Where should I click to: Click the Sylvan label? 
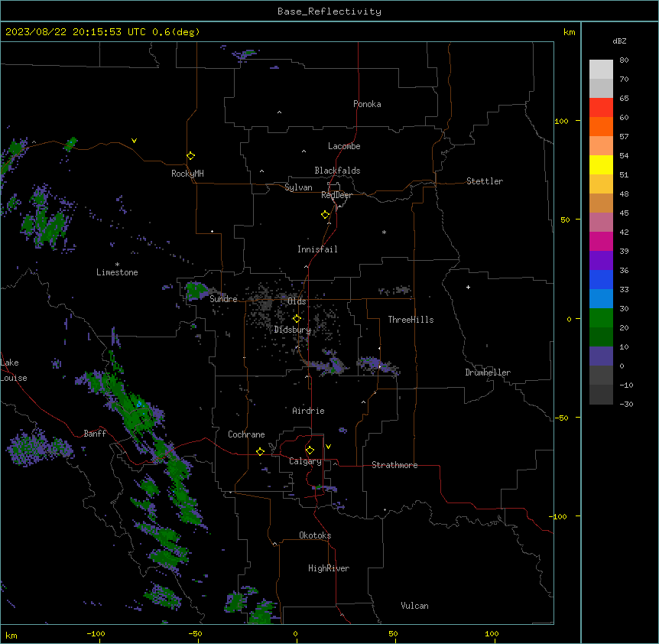tap(298, 187)
